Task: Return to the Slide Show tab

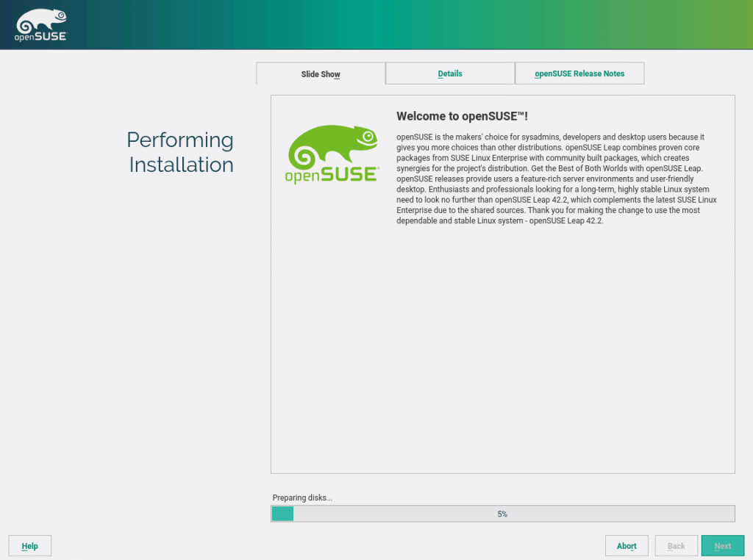Action: [321, 73]
